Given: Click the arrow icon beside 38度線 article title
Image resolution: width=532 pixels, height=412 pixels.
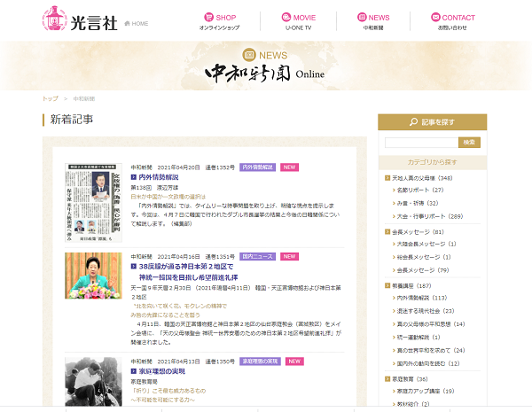Looking at the screenshot, I should pyautogui.click(x=133, y=267).
